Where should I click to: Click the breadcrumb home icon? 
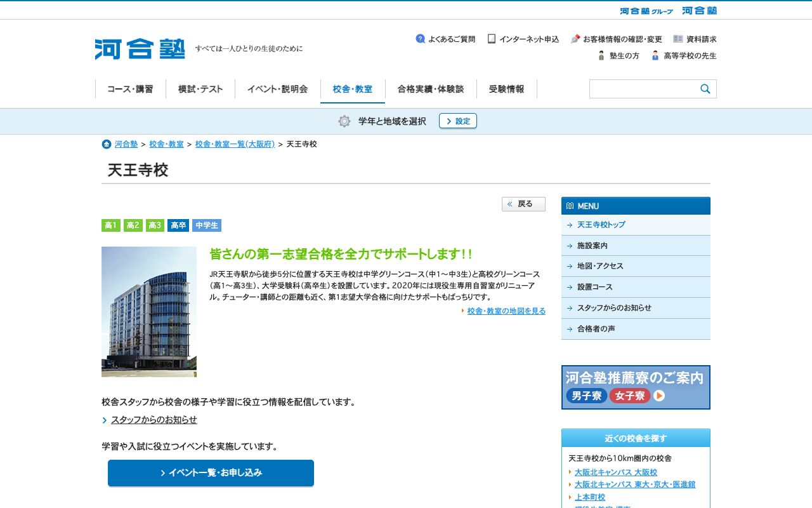click(x=107, y=144)
